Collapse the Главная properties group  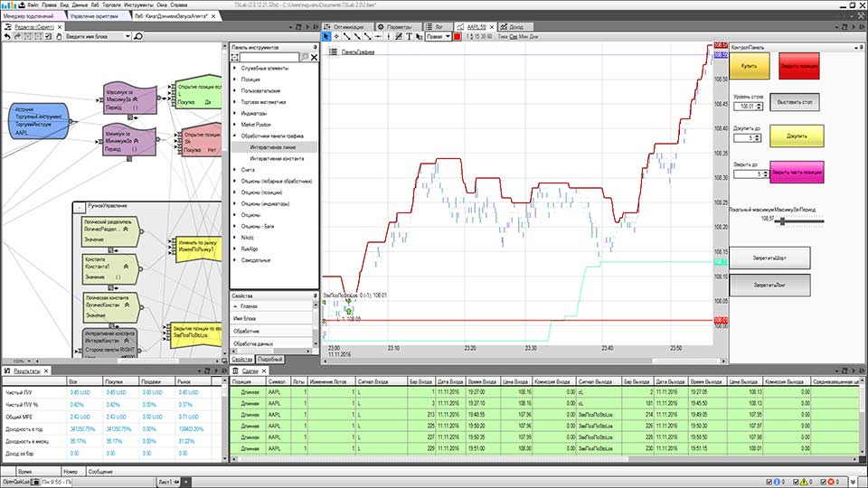click(x=235, y=306)
